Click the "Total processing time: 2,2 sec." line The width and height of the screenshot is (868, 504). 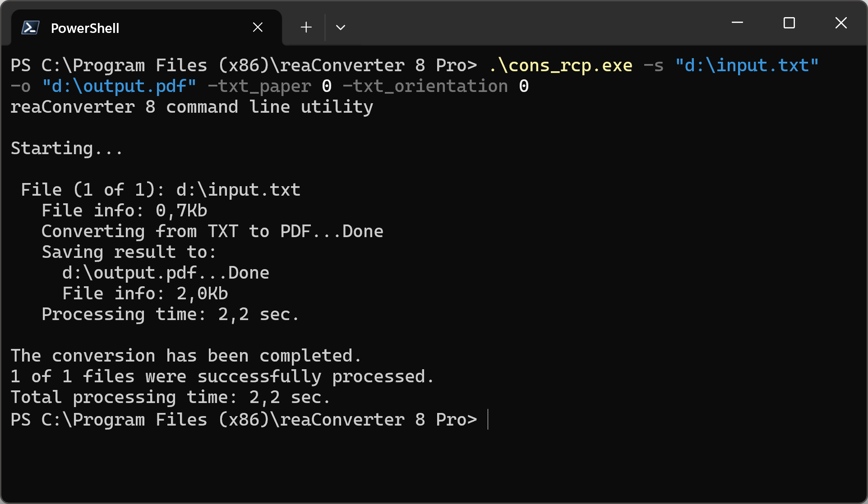coord(171,398)
